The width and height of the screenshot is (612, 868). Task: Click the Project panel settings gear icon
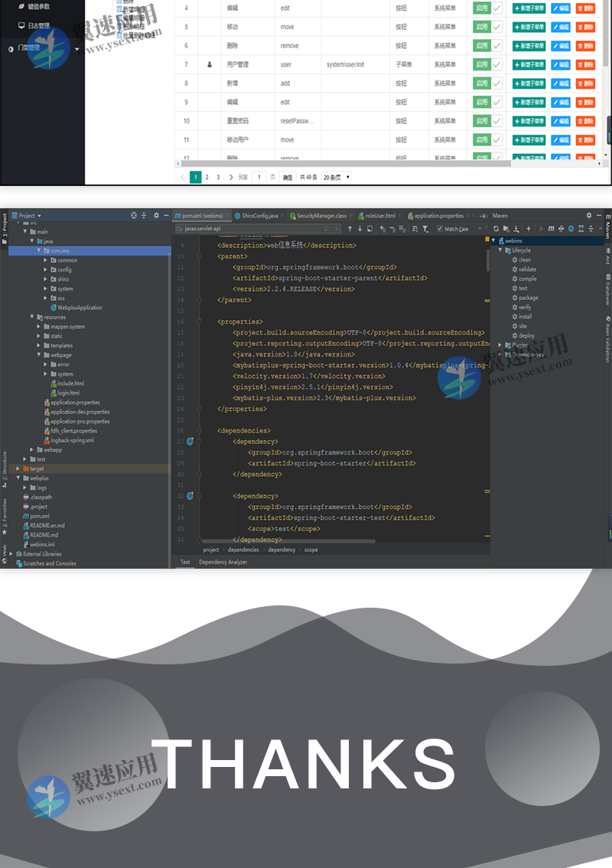click(156, 216)
